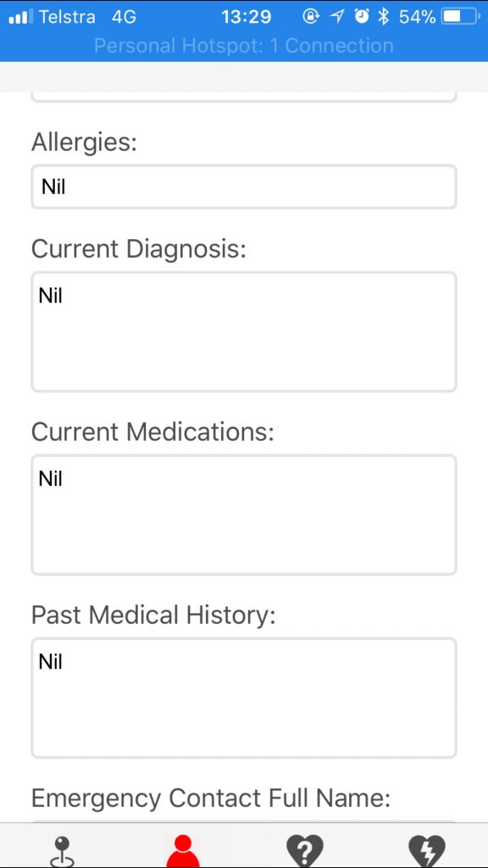Edit the Allergies text field

[244, 186]
